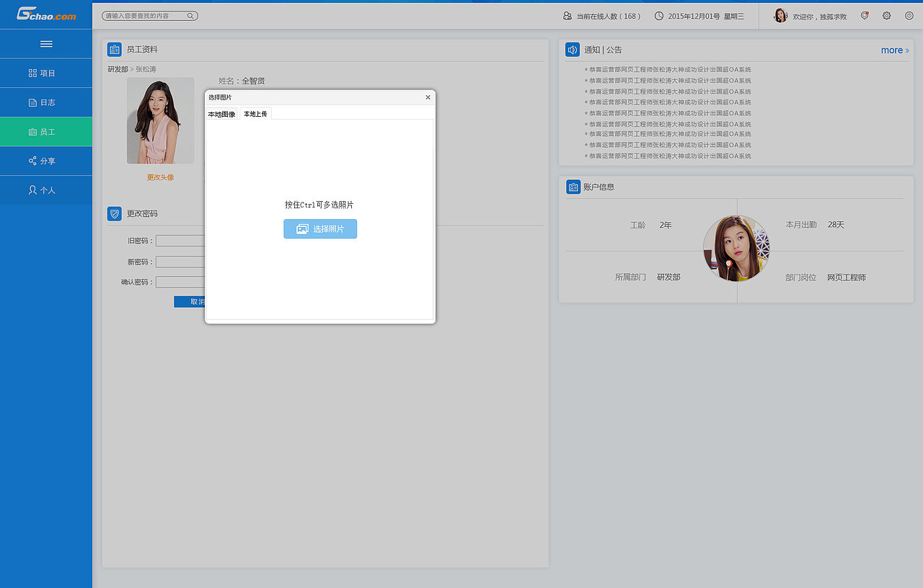
Task: Click the 按住Ctrl可多选照片 hint text
Action: [319, 205]
